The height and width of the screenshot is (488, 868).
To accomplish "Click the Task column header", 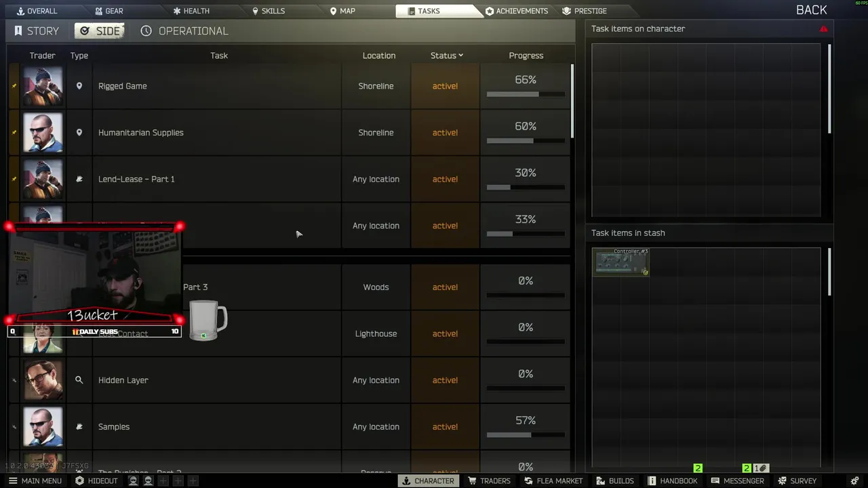I will (x=219, y=56).
